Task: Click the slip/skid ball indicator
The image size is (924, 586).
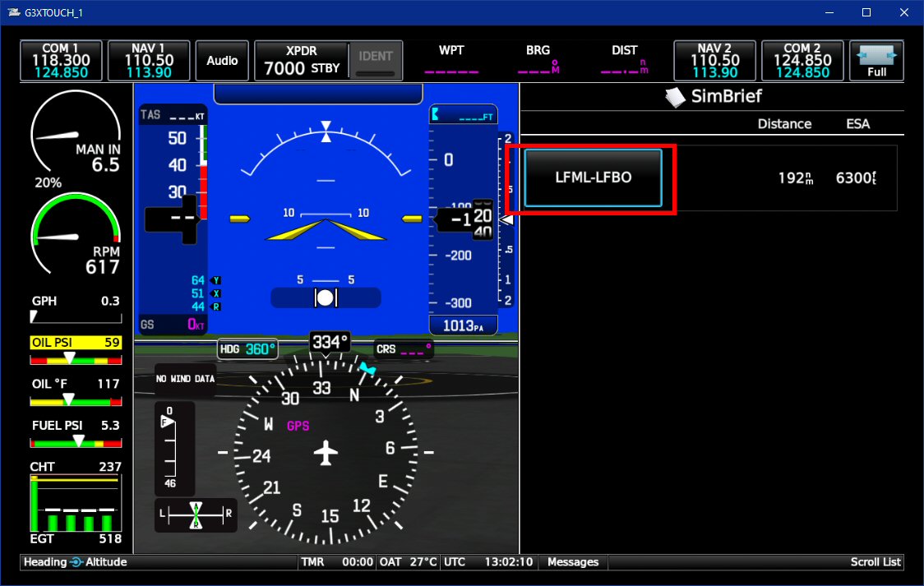Action: click(x=326, y=298)
